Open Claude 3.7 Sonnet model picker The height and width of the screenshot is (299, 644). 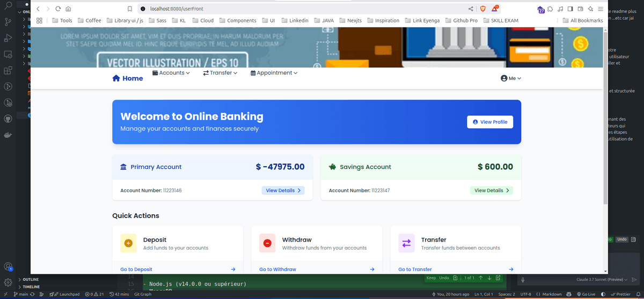(x=601, y=280)
